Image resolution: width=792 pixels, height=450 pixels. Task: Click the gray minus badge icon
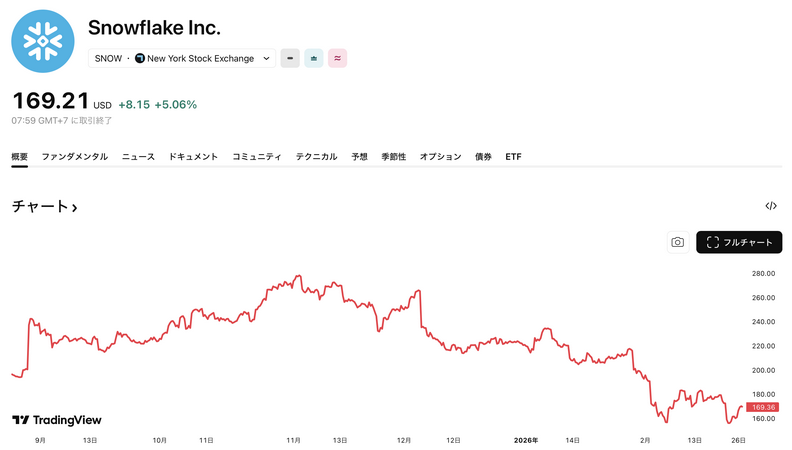[x=290, y=58]
